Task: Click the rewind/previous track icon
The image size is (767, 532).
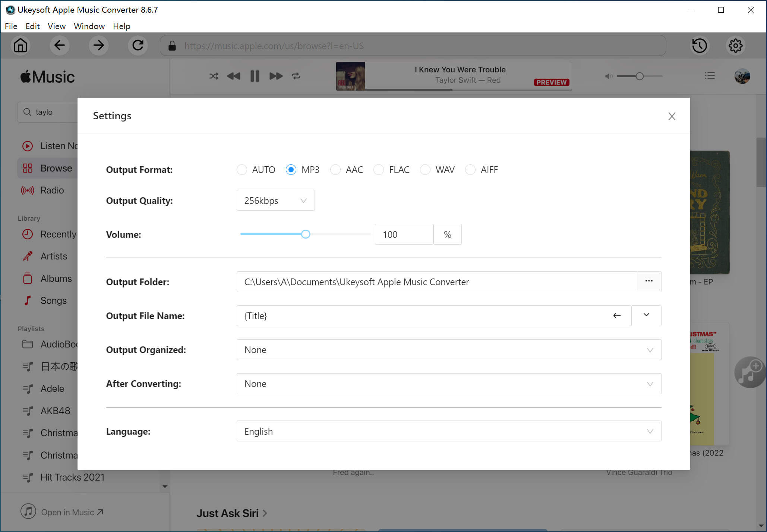Action: tap(234, 76)
